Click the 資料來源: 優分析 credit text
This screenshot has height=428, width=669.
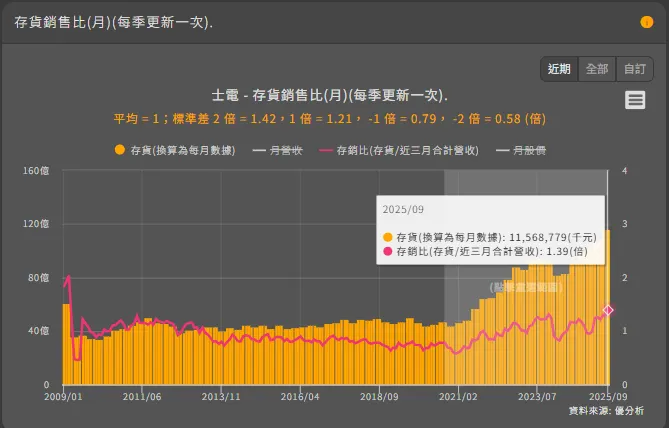606,411
